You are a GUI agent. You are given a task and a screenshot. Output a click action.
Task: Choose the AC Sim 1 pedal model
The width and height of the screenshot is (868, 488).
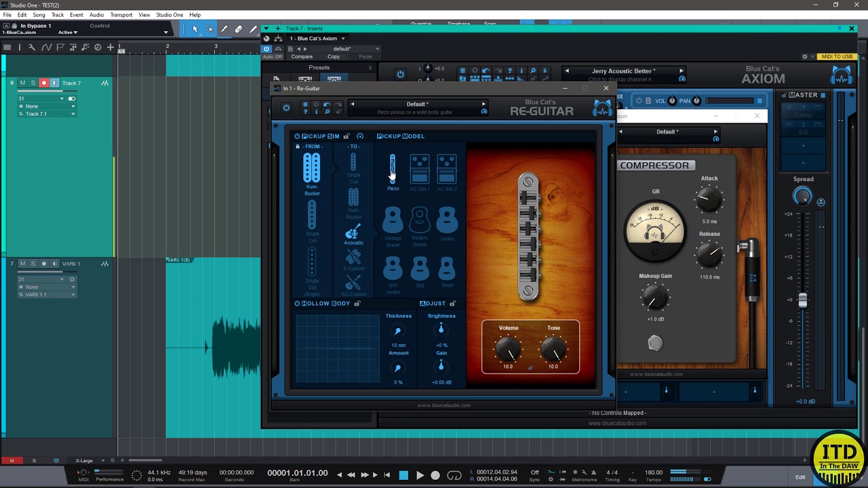pos(420,171)
